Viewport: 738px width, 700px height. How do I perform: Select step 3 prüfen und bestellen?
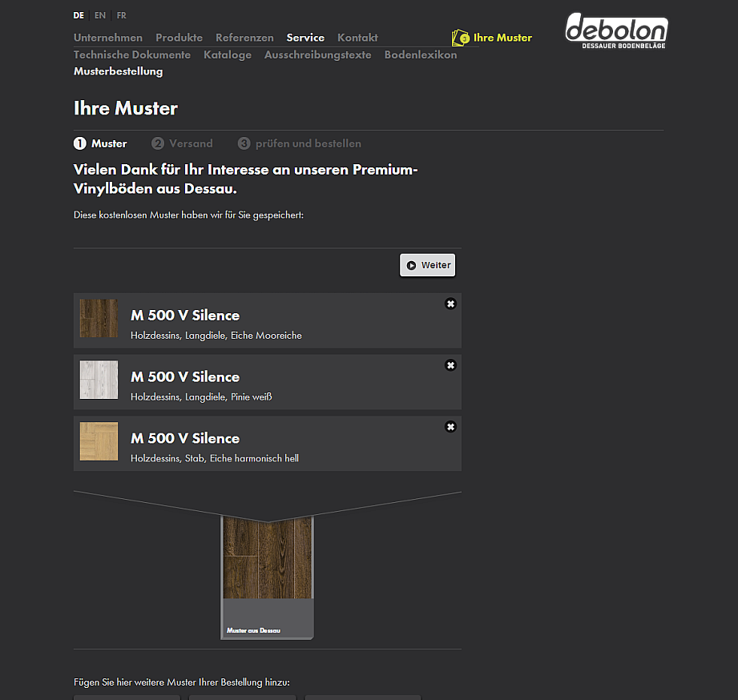pos(300,143)
